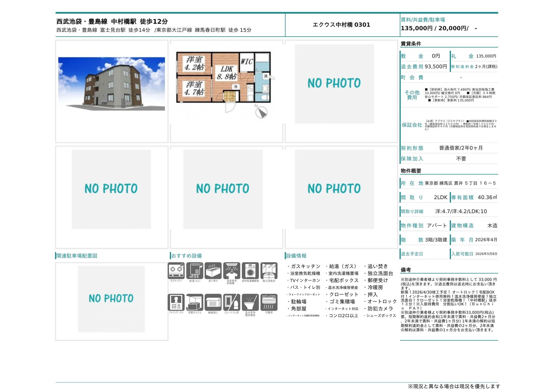Click the 郵便受け mailbox icon
Screen dimensions: 555x392
click(x=213, y=302)
